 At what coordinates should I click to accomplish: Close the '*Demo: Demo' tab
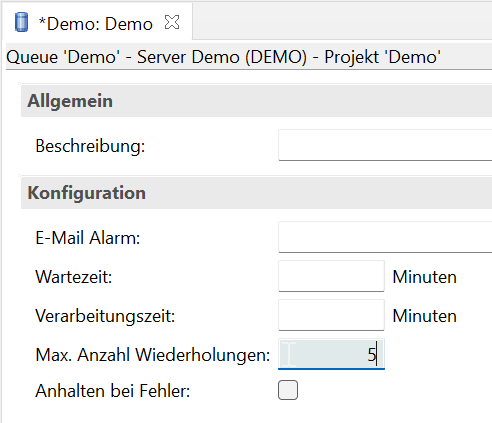tap(172, 22)
